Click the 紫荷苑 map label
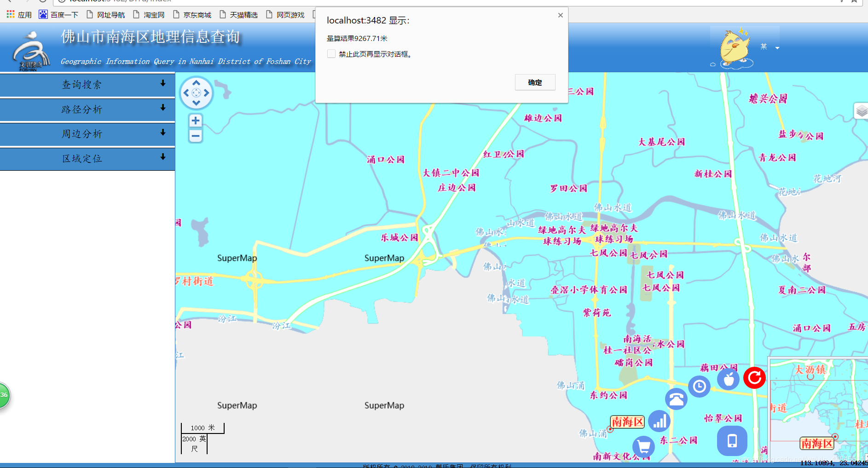This screenshot has width=868, height=468. pyautogui.click(x=596, y=313)
